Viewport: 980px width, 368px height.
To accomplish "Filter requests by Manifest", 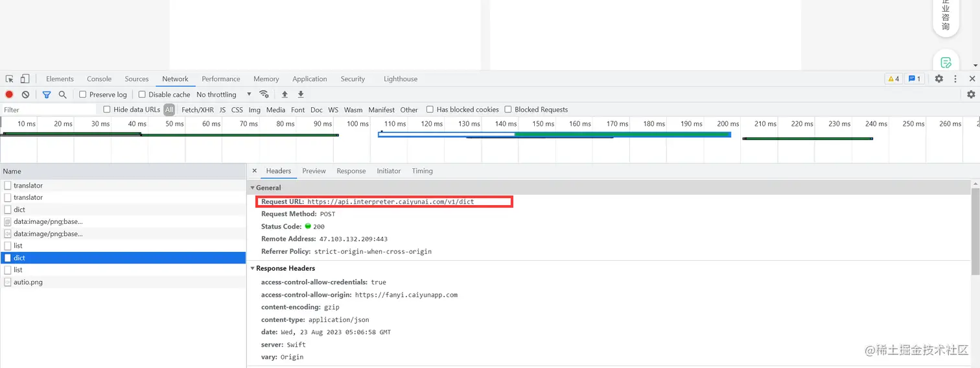I will point(382,110).
